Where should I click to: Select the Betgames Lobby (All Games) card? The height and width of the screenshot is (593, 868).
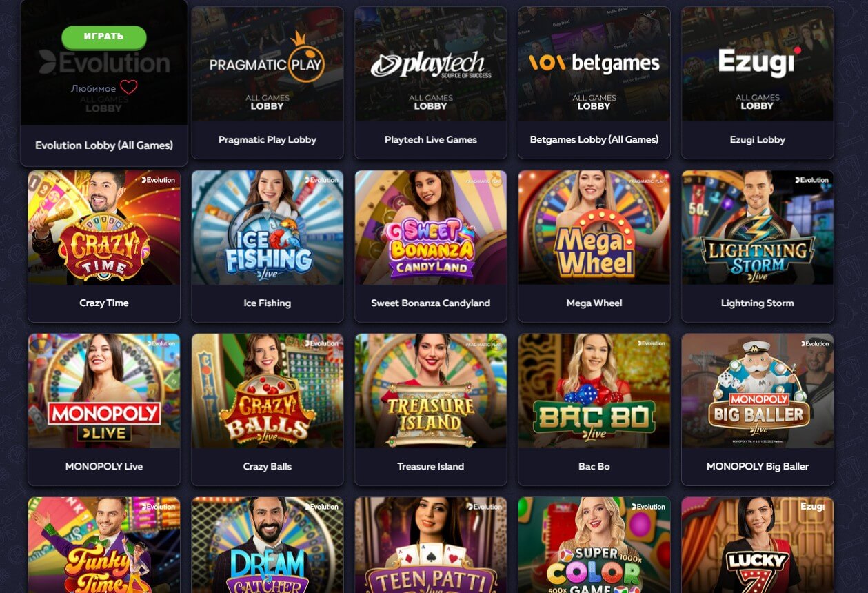click(594, 83)
